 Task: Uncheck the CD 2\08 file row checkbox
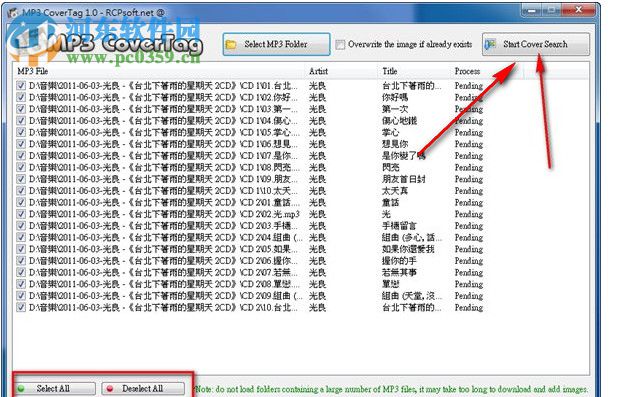pos(21,284)
